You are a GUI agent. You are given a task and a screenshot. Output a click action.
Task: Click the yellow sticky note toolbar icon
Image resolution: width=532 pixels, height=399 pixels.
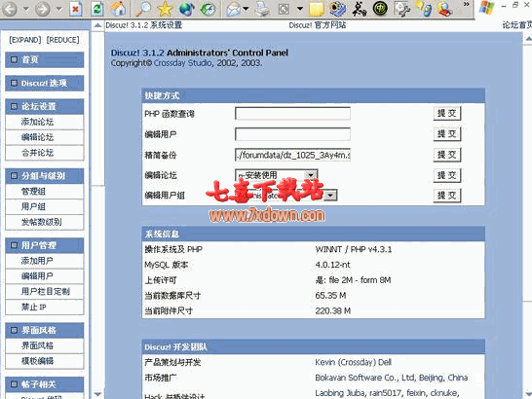(317, 9)
